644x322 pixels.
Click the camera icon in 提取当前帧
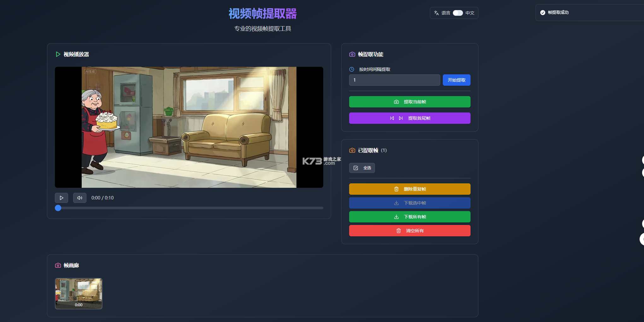396,102
